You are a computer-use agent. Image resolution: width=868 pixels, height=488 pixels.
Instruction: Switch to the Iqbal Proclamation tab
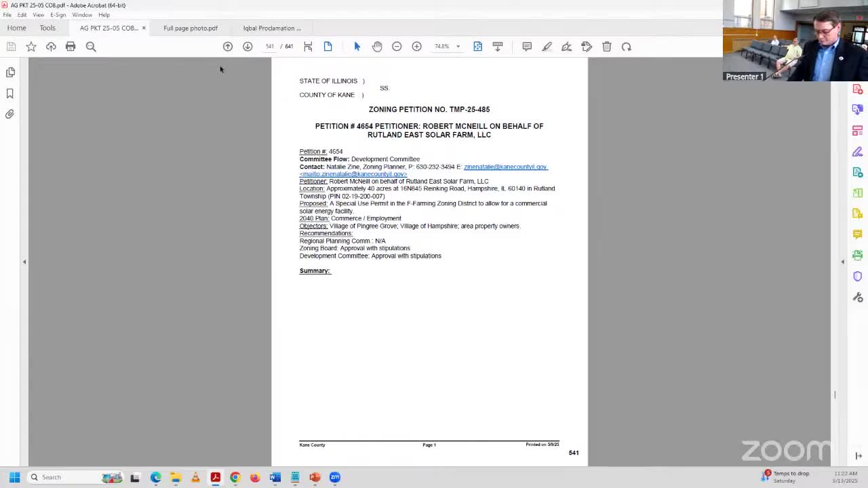(x=272, y=28)
